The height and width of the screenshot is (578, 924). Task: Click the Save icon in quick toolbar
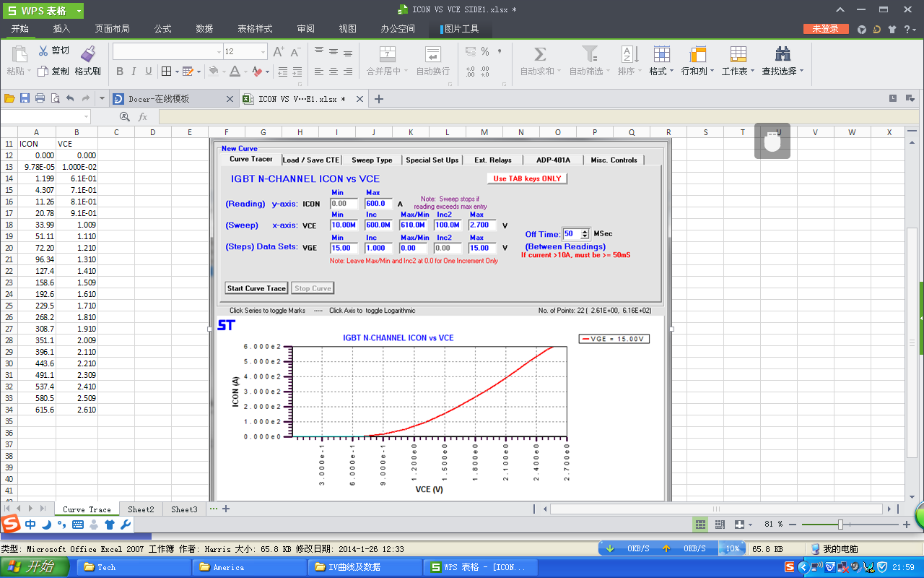click(25, 99)
